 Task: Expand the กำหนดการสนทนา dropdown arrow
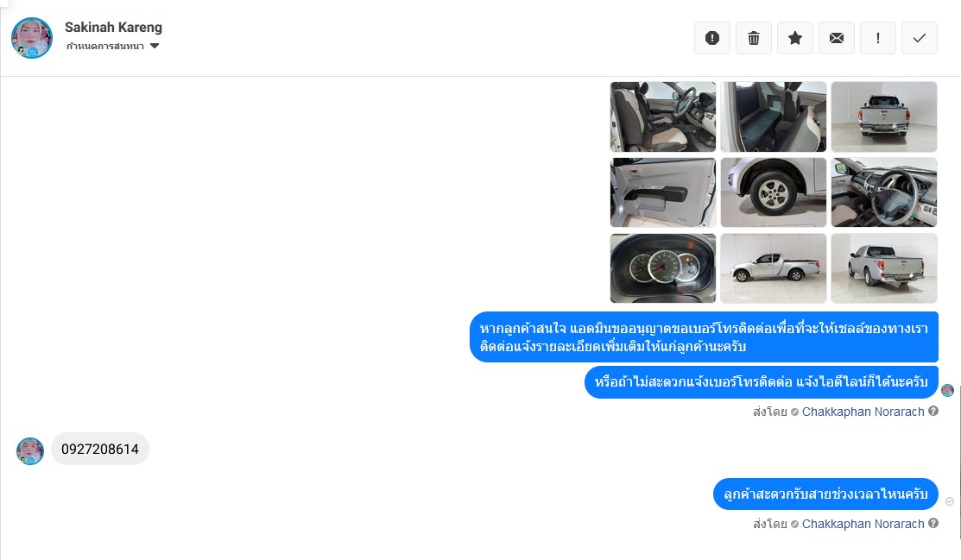(155, 46)
